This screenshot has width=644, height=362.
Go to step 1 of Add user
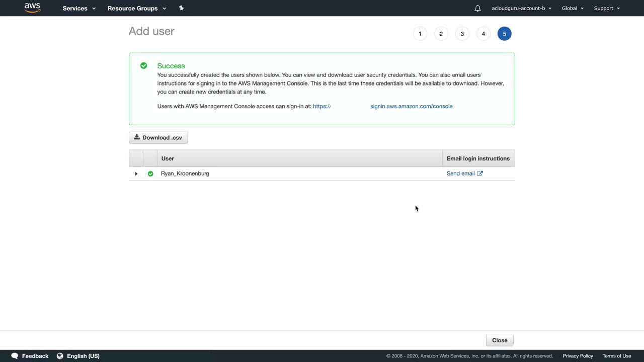[420, 34]
